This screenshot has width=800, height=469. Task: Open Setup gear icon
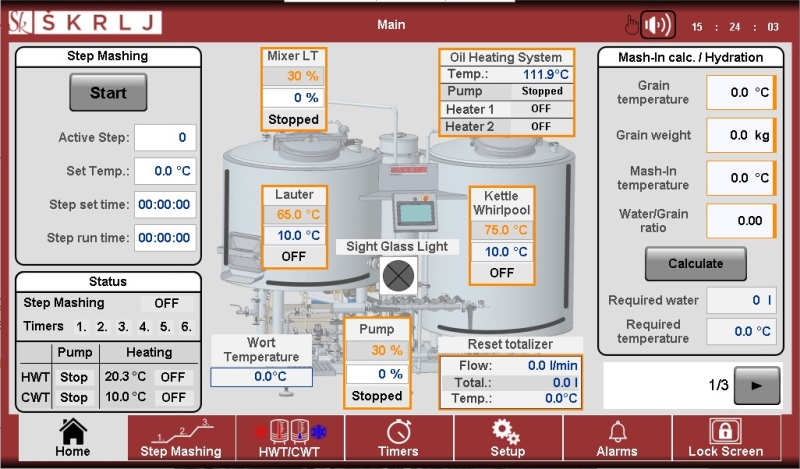click(x=507, y=430)
